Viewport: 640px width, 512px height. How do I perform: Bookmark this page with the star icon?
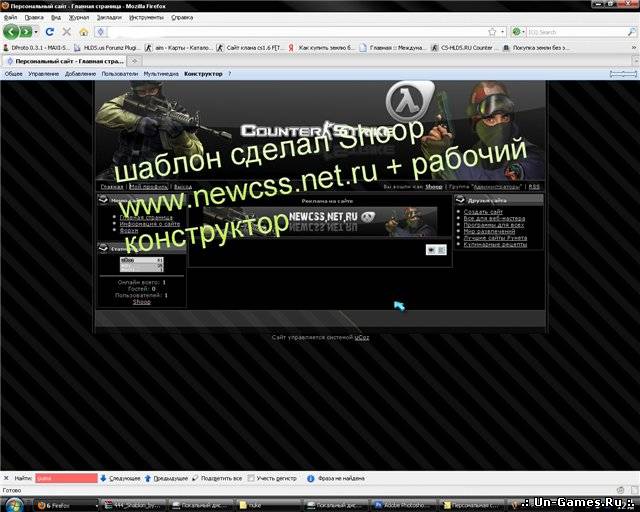coord(492,32)
